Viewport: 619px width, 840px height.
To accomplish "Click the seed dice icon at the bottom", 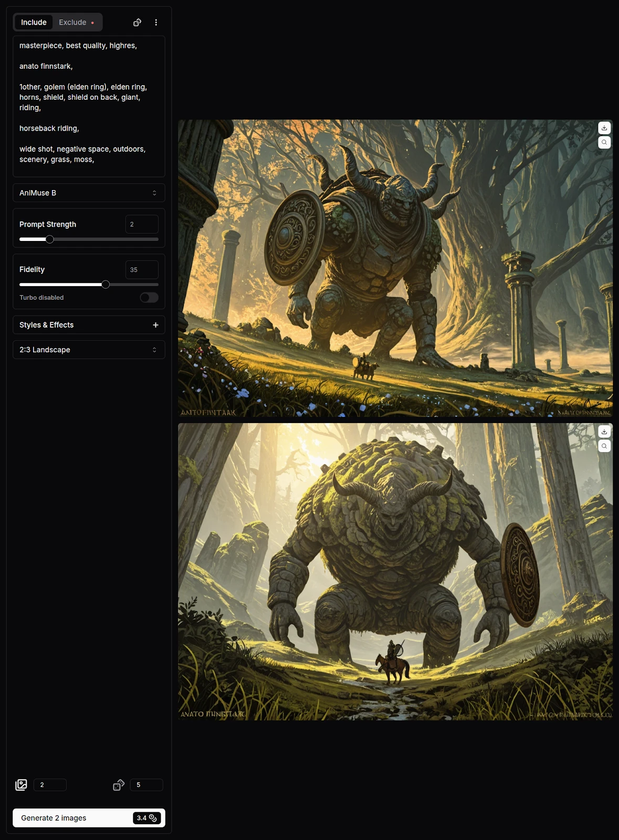I will pyautogui.click(x=119, y=785).
